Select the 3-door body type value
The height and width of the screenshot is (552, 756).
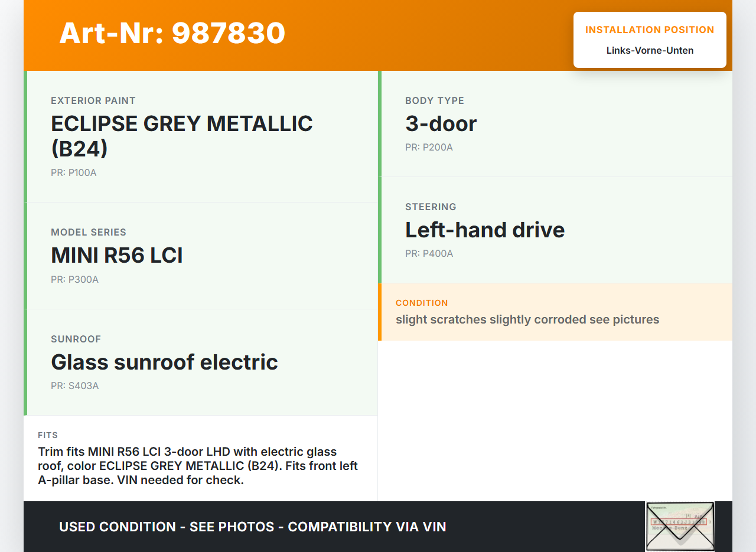click(x=441, y=123)
